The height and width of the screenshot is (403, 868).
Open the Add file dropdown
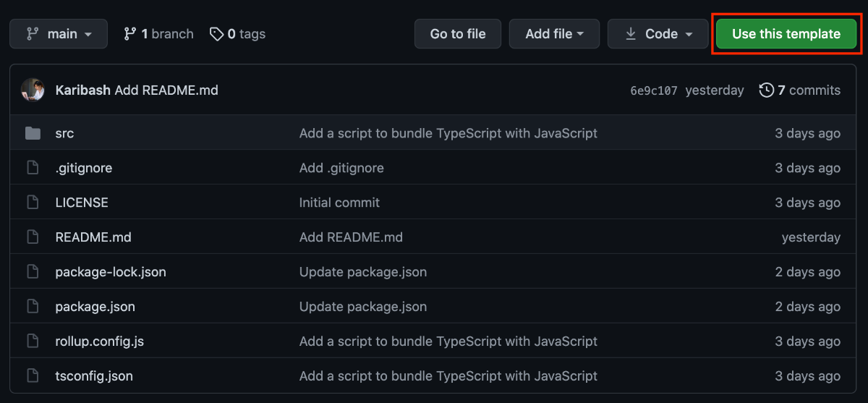(554, 34)
